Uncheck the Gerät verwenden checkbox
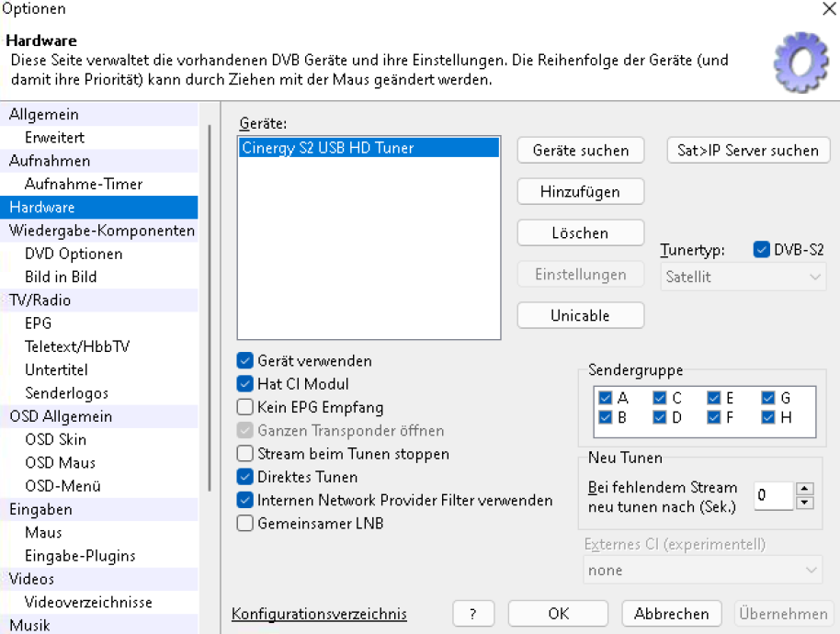The width and height of the screenshot is (840, 634). (245, 361)
